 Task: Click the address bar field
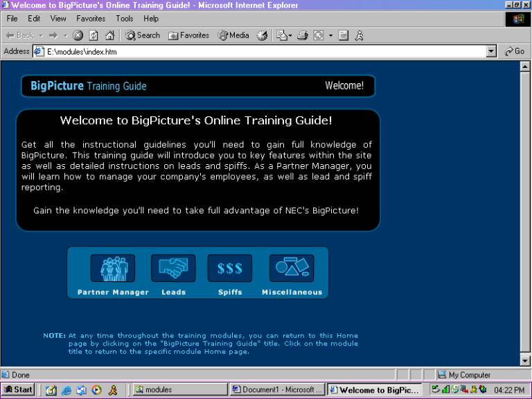coord(265,51)
